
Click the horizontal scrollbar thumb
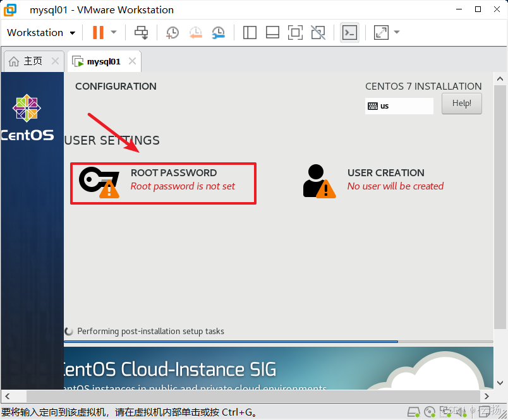tap(253, 396)
